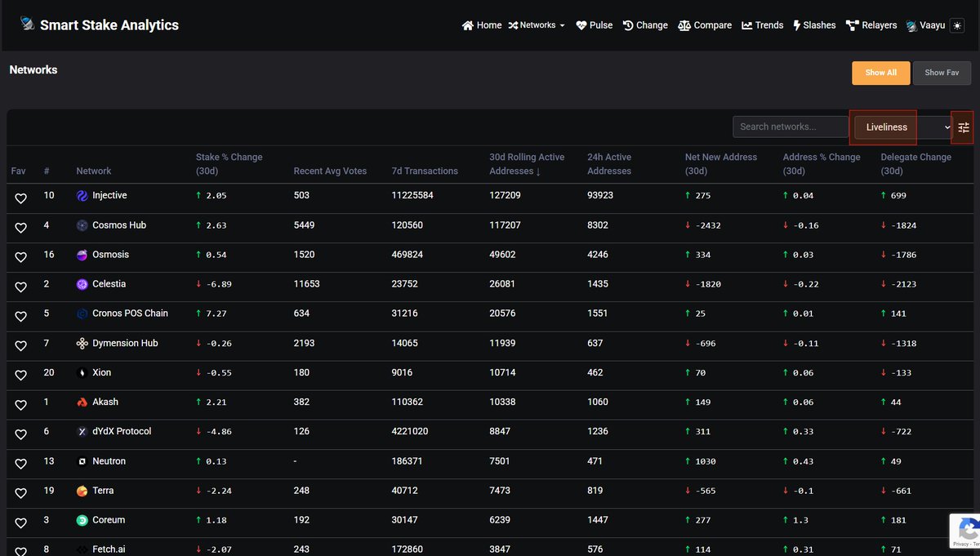This screenshot has width=980, height=556.
Task: Open the Slashes page
Action: (814, 25)
